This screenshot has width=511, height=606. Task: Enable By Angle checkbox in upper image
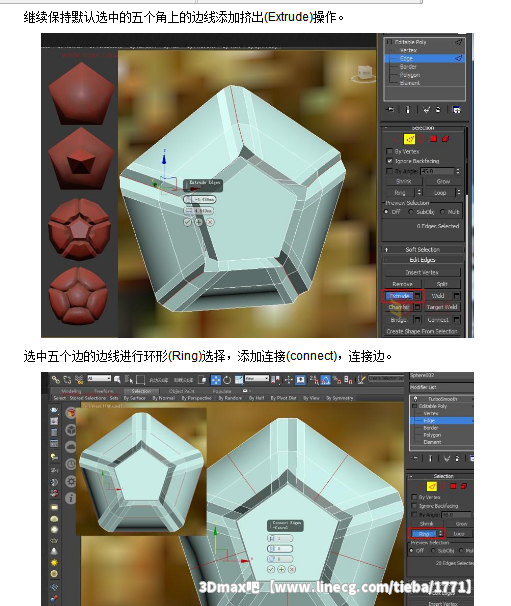click(389, 170)
